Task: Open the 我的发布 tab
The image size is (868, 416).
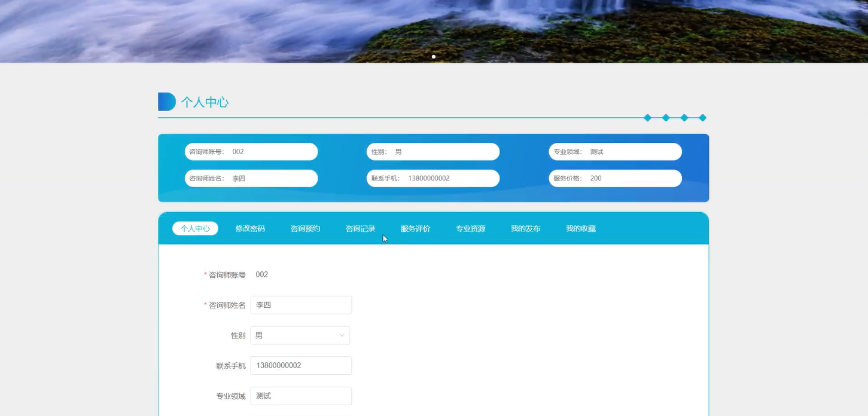Action: [x=525, y=228]
